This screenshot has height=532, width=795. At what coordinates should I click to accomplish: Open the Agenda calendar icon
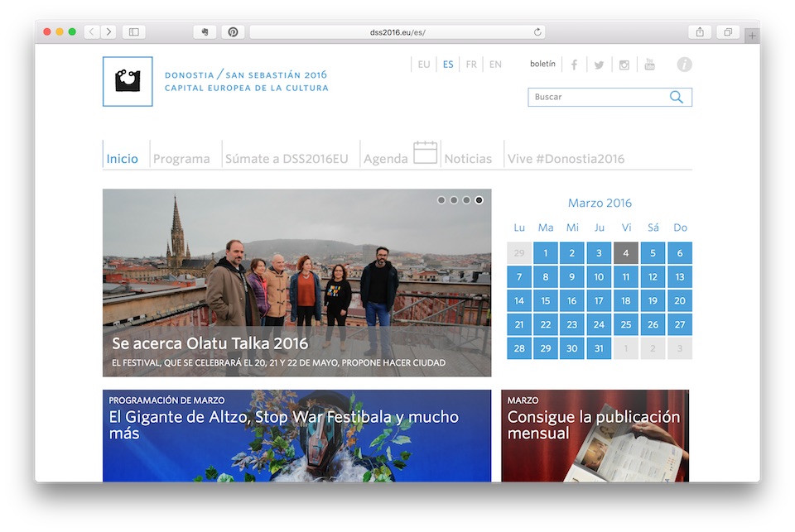click(x=425, y=153)
